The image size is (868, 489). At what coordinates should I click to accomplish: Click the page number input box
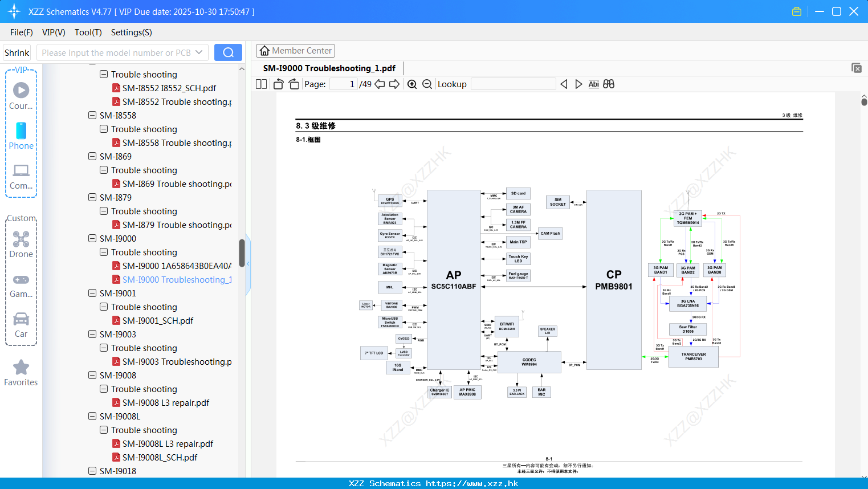[x=344, y=84]
